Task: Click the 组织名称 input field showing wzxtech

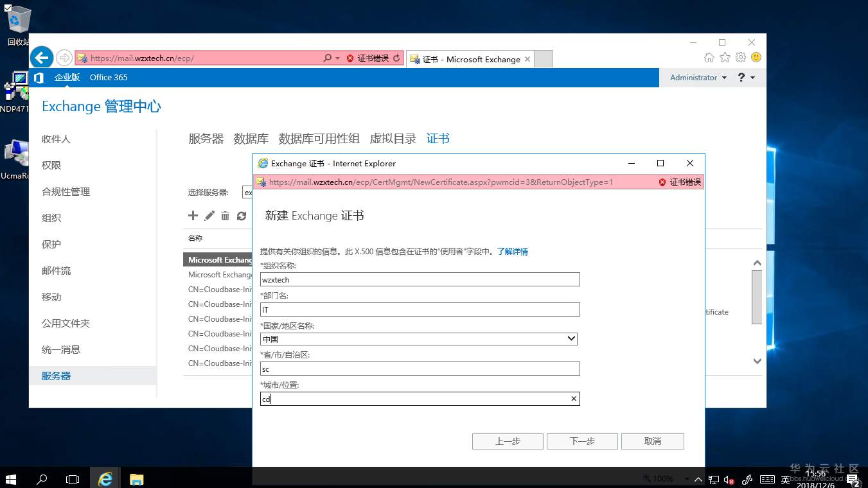Action: click(x=418, y=279)
